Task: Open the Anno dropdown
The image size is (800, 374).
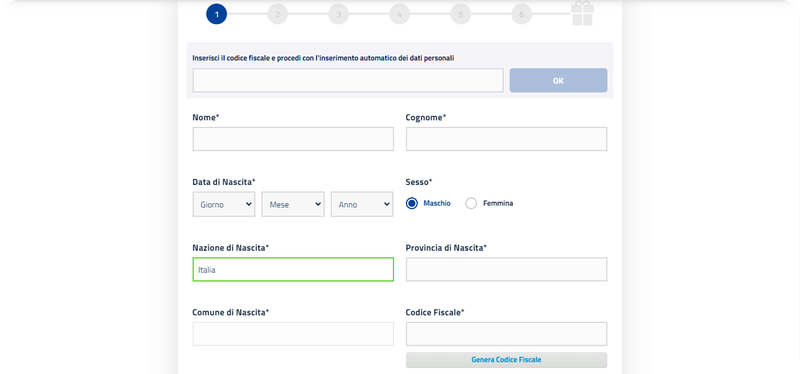Action: 362,204
